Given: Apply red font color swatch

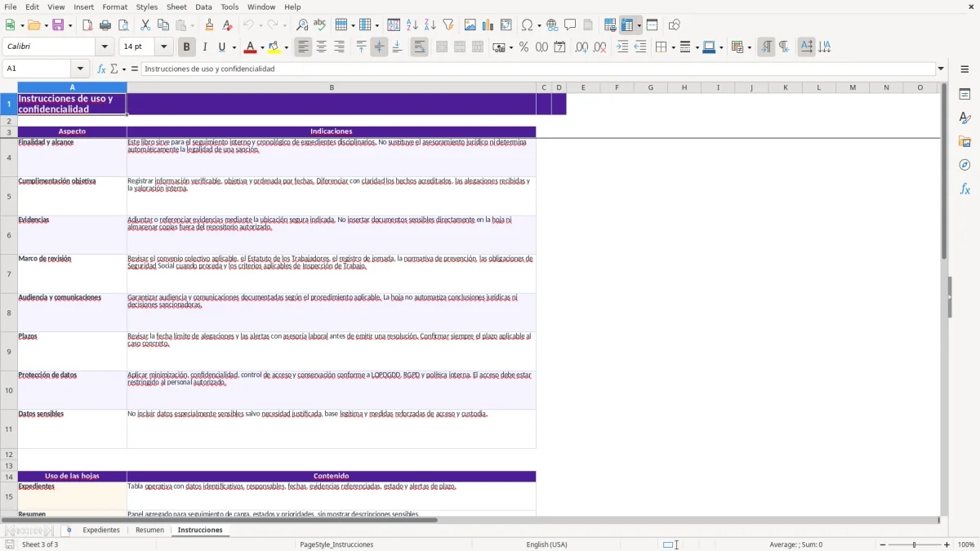Looking at the screenshot, I should coord(249,47).
